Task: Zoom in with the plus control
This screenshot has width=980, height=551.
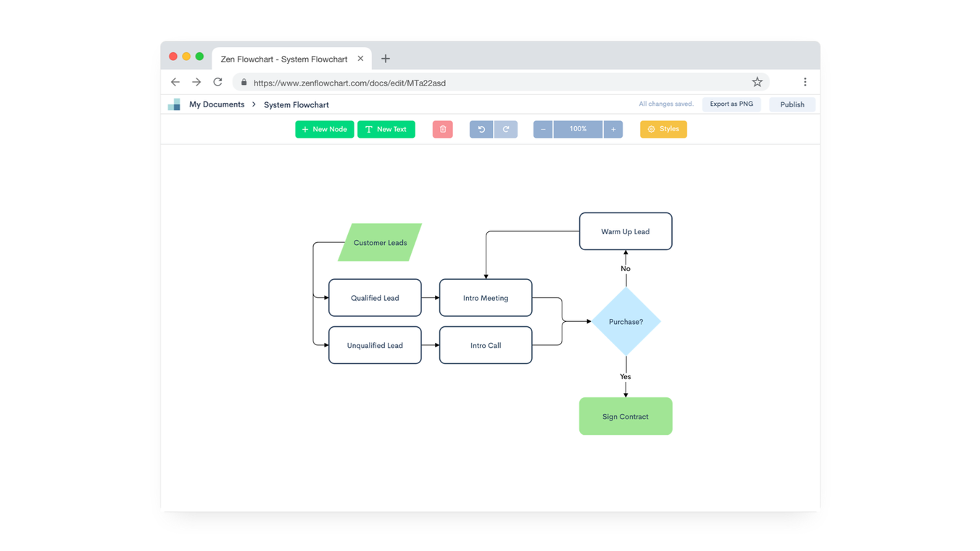Action: point(612,129)
